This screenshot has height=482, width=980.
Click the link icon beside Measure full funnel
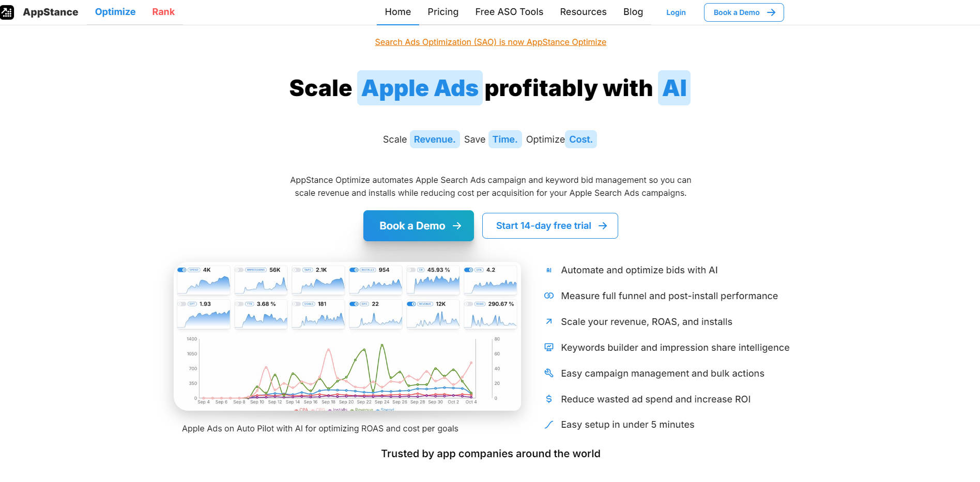pos(549,296)
